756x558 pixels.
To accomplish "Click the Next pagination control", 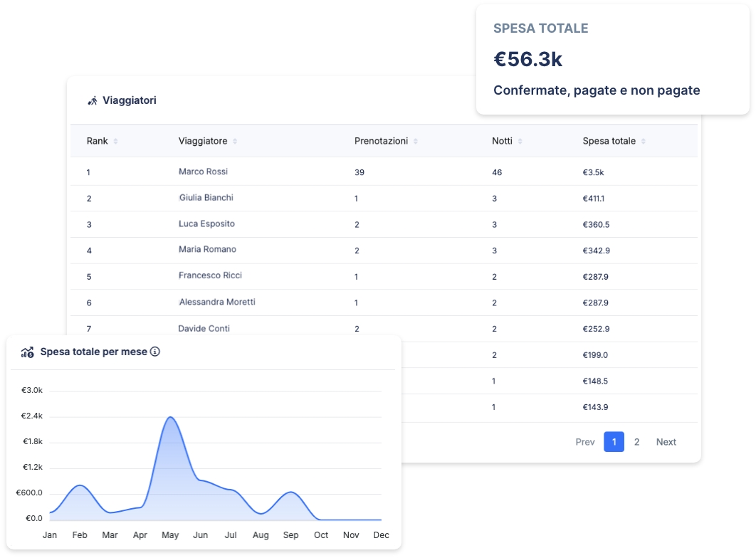I will (x=666, y=441).
